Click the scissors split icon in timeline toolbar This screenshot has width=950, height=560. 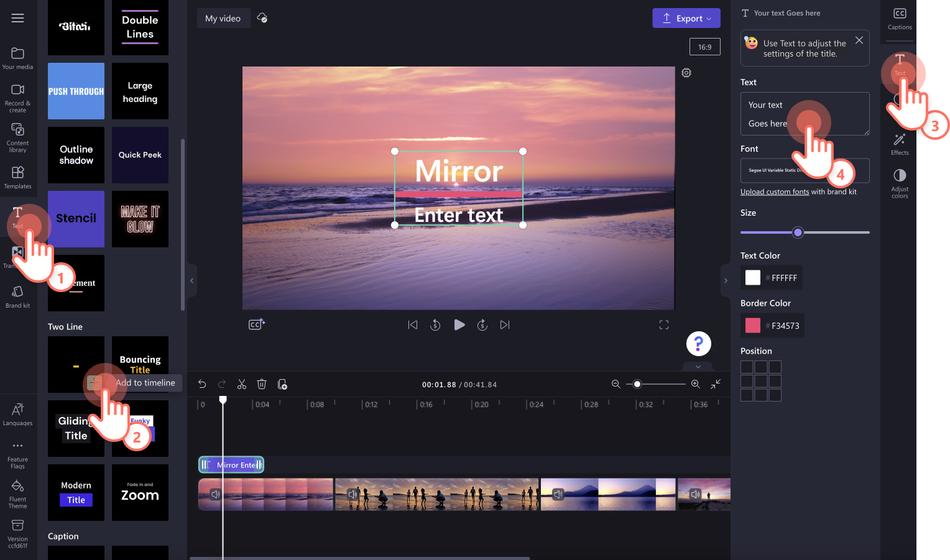[x=242, y=384]
